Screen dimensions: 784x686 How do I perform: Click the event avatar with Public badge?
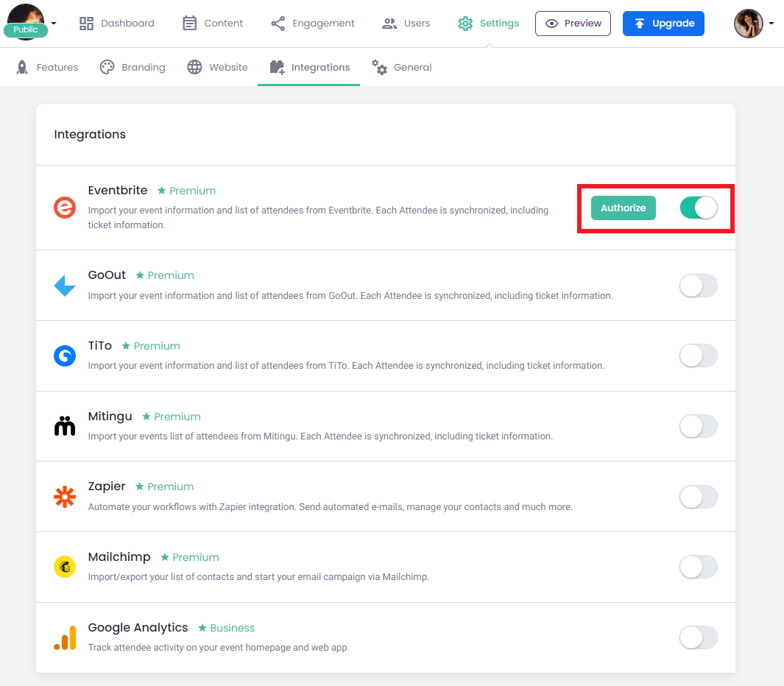(x=26, y=21)
